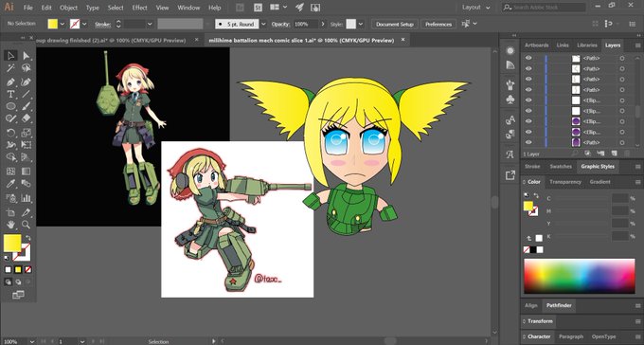644x345 pixels.
Task: Choose the Blend tool
Action: pos(26,184)
